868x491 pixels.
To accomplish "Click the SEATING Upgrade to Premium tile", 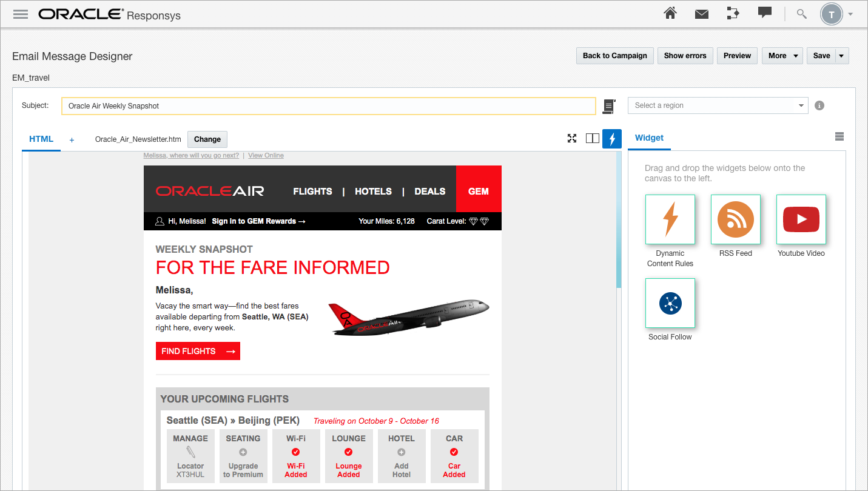I will click(x=243, y=456).
